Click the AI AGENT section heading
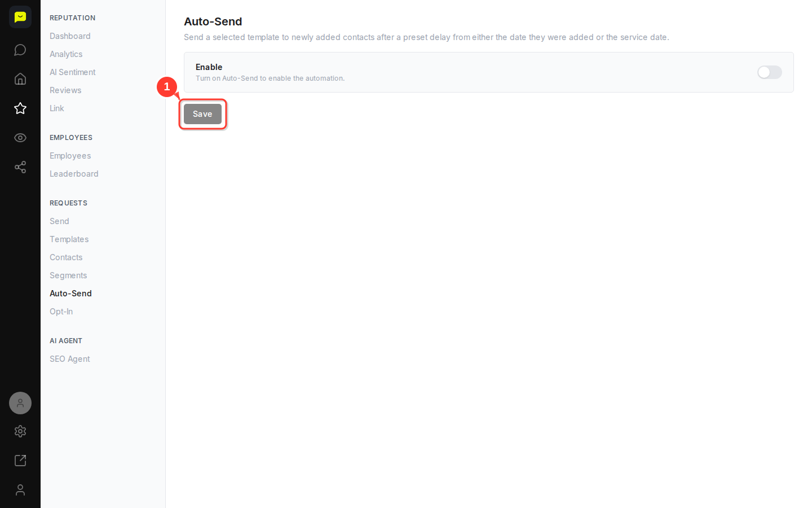 66,341
